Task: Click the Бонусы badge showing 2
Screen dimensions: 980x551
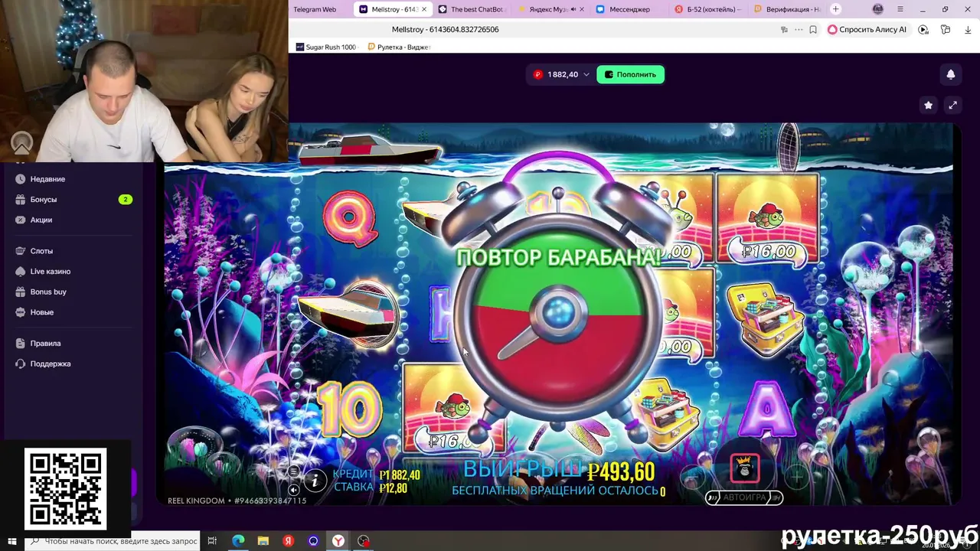Action: [x=126, y=199]
